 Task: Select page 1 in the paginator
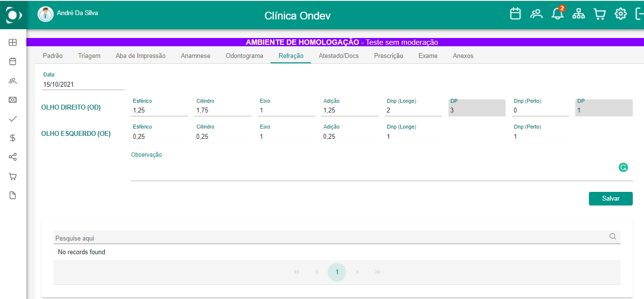(337, 272)
